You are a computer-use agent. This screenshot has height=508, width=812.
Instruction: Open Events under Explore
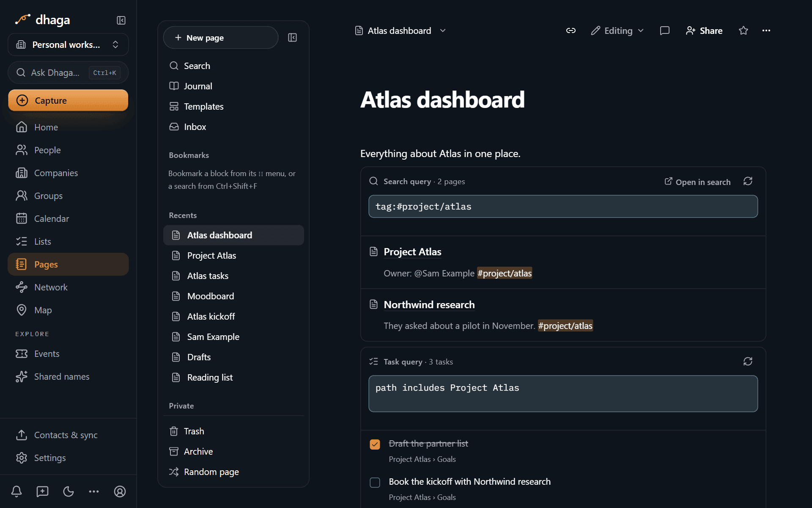click(x=68, y=353)
